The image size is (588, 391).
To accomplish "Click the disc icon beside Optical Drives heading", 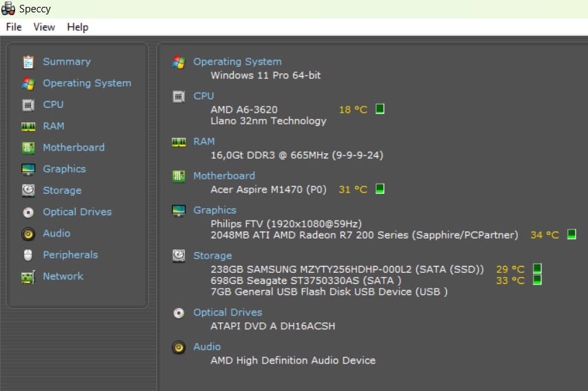I will click(179, 313).
